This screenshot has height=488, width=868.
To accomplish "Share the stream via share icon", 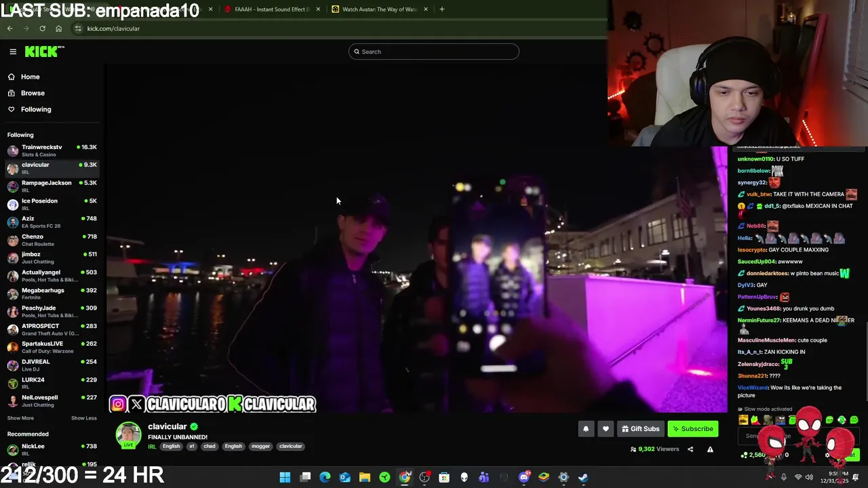I will (x=690, y=449).
